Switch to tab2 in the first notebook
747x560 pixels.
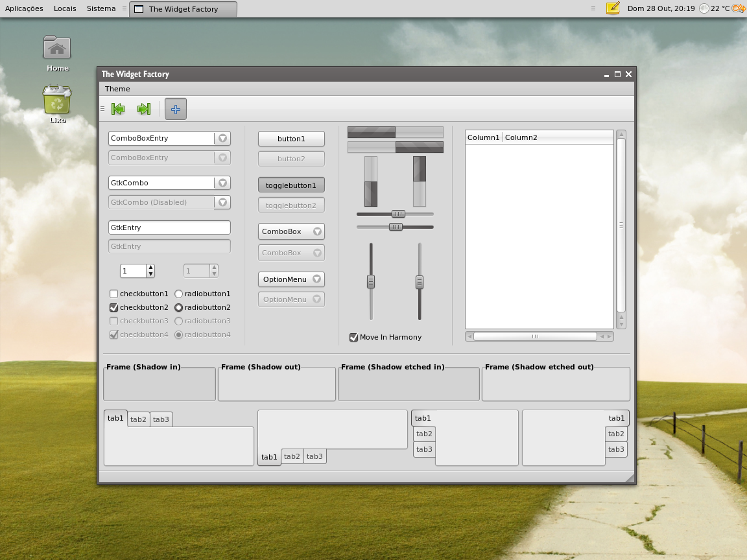[138, 419]
